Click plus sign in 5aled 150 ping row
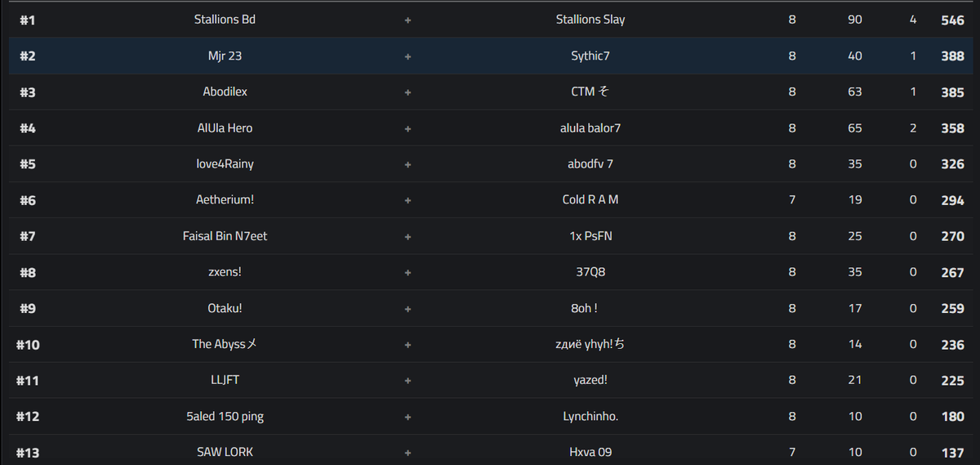 point(408,417)
